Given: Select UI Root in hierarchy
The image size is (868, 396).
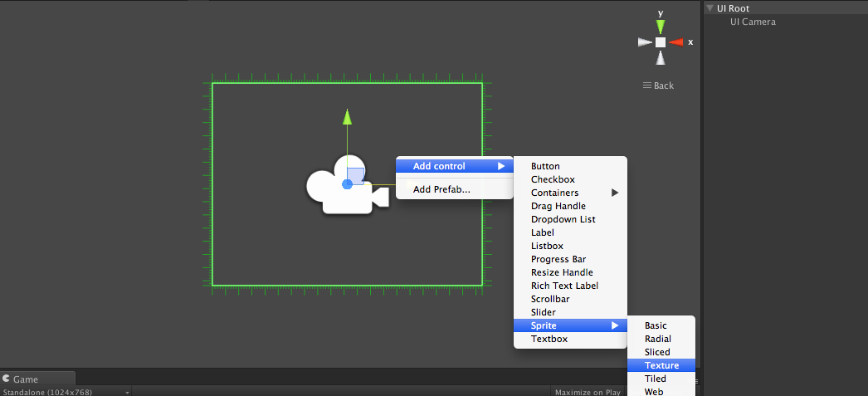Looking at the screenshot, I should [733, 8].
